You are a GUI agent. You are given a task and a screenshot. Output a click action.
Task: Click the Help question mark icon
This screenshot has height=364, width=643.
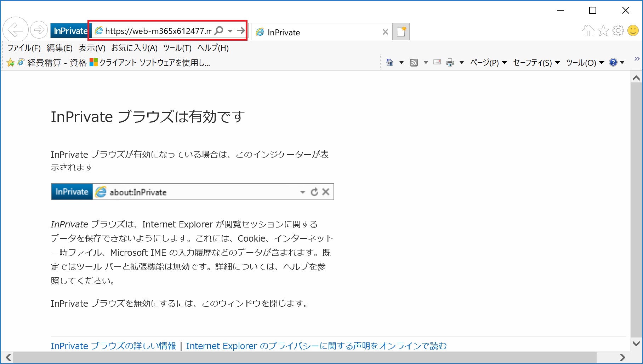[613, 63]
